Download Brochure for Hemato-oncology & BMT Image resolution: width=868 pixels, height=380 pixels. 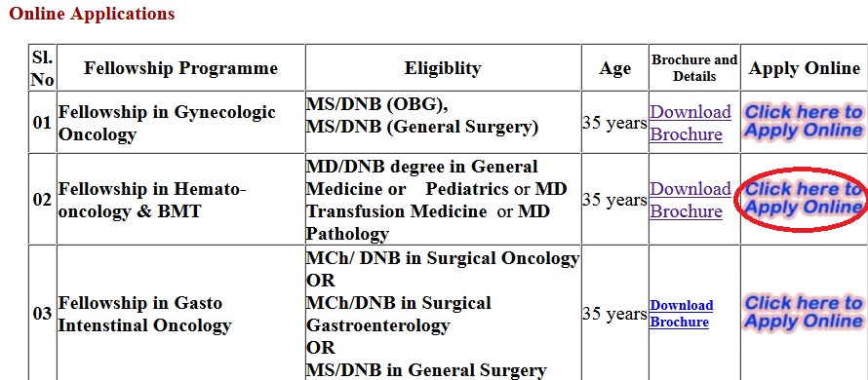pos(690,200)
